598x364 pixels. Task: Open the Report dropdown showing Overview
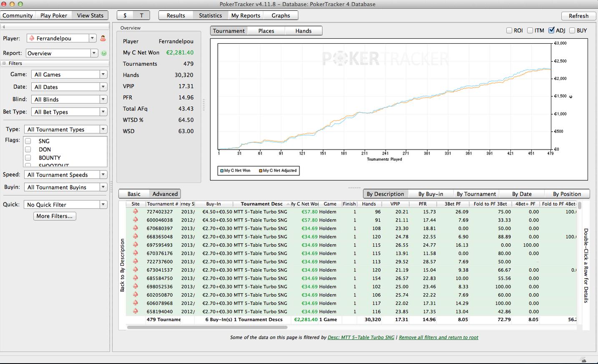point(62,53)
